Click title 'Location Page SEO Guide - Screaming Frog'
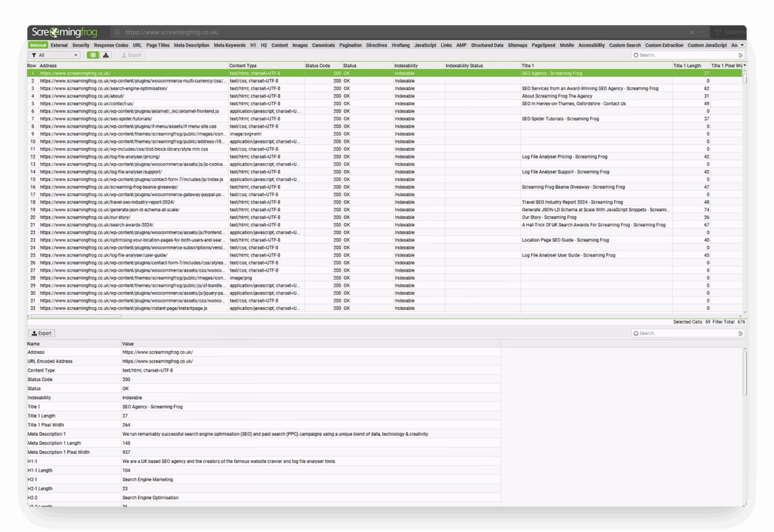The width and height of the screenshot is (774, 532). pos(565,240)
